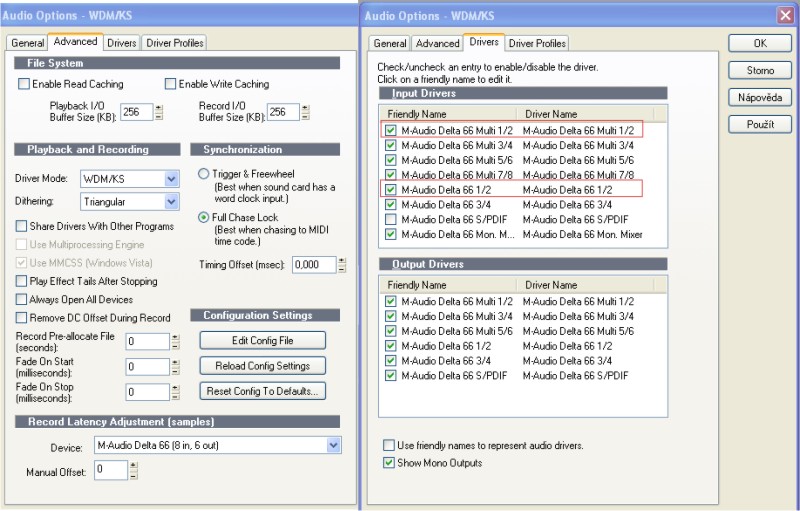Viewport: 800px width, 511px height.
Task: Open the Driver Mode dropdown
Action: click(171, 179)
